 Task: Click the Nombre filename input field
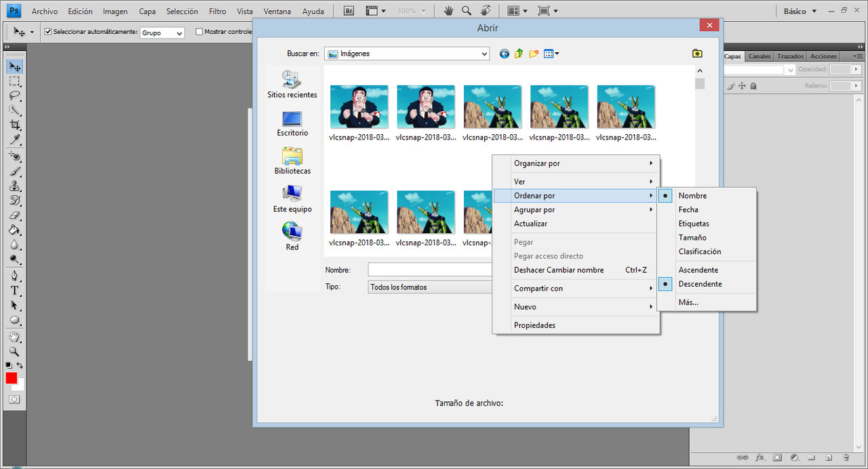coord(430,270)
